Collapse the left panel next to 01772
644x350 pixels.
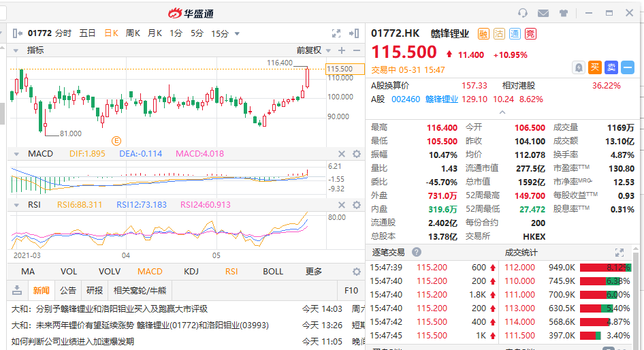pos(17,33)
